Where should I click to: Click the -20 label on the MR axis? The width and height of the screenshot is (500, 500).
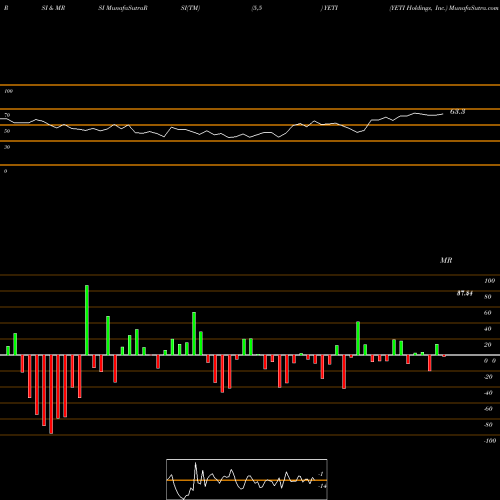(x=488, y=377)
